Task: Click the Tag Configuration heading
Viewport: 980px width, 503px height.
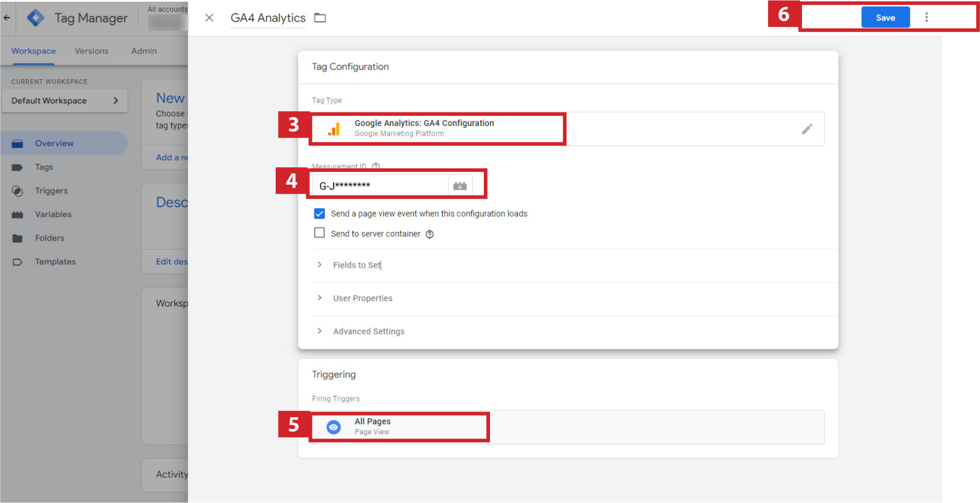Action: coord(350,66)
